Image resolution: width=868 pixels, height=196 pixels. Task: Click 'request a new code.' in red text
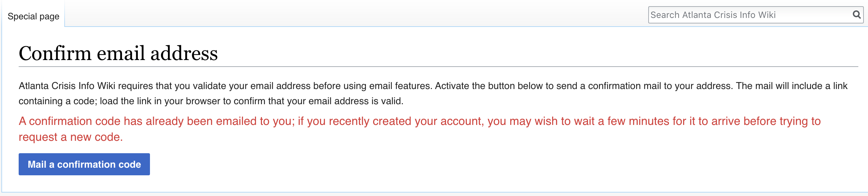click(x=71, y=137)
